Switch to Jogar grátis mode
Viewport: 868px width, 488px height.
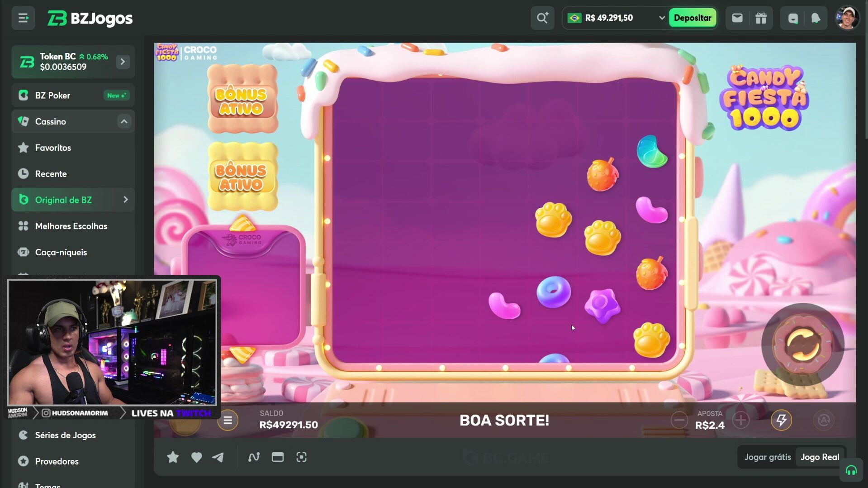[x=768, y=457]
